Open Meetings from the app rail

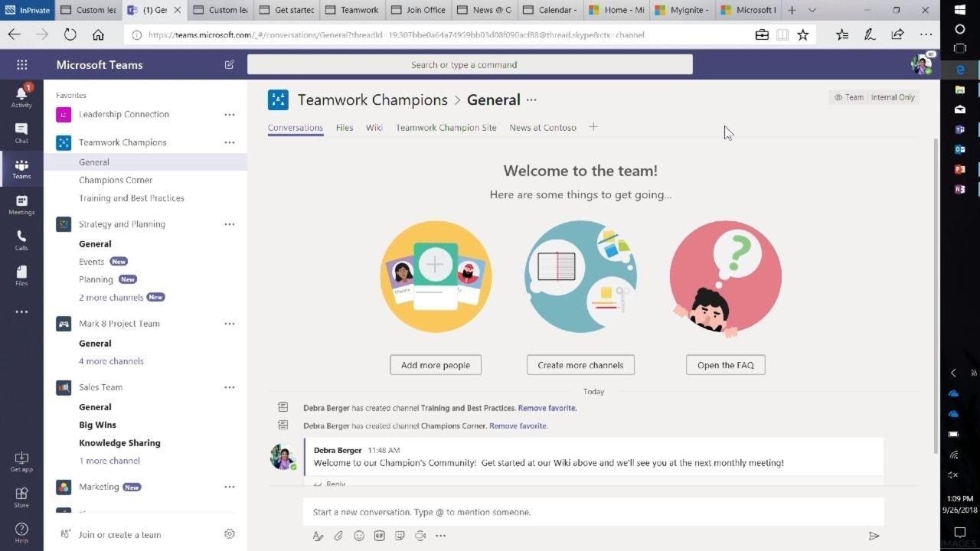click(21, 205)
